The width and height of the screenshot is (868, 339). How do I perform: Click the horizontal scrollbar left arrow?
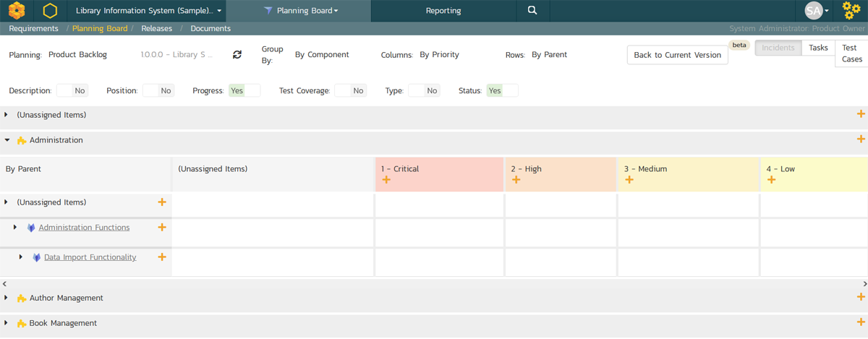click(4, 284)
